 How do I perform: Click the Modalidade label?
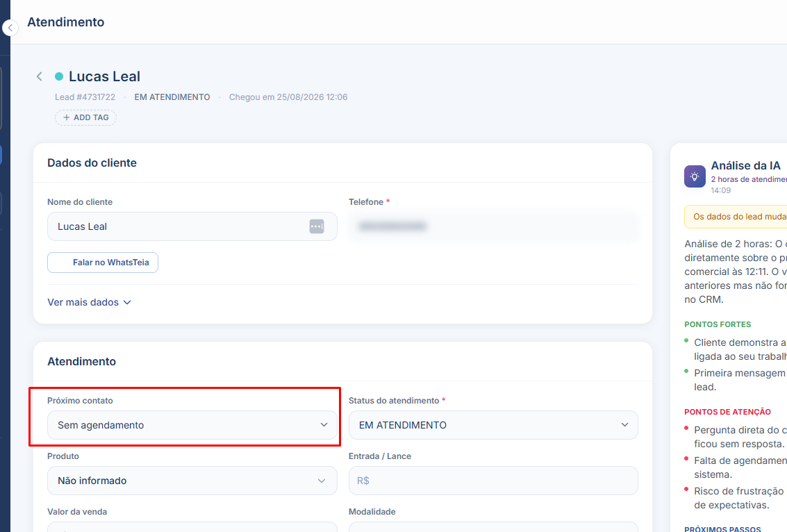(x=372, y=512)
